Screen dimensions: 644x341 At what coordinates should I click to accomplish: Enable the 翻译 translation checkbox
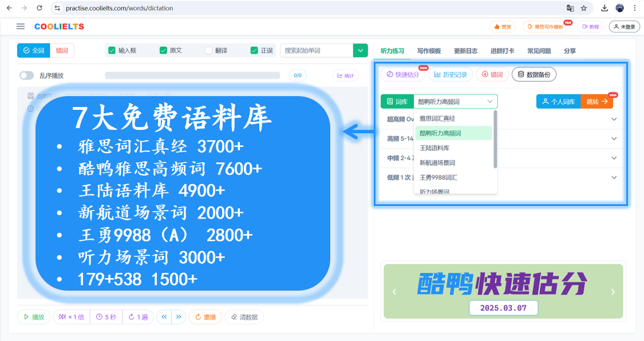208,50
